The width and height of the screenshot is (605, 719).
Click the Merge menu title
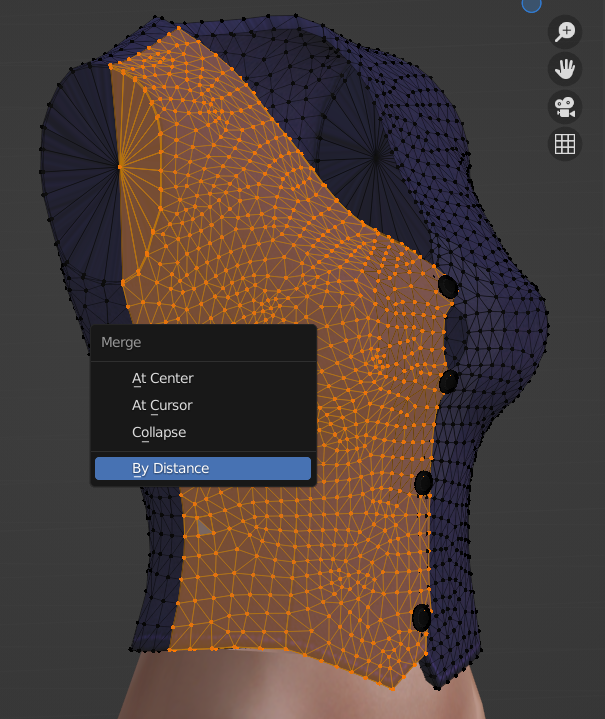[x=121, y=343]
